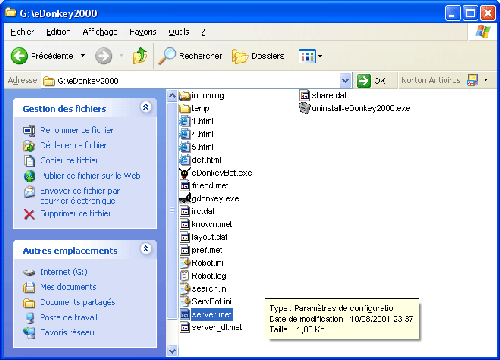The image size is (500, 360).
Task: Open the Outils menu
Action: pyautogui.click(x=179, y=32)
